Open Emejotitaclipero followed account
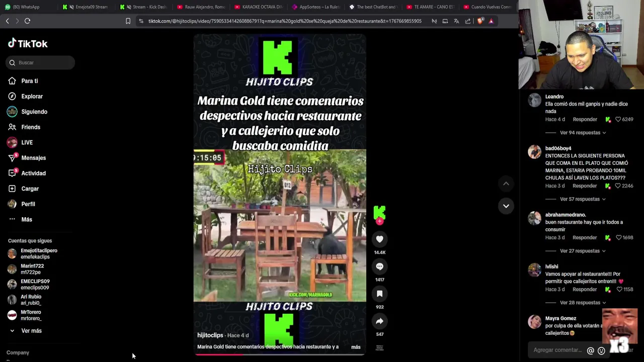Image resolution: width=644 pixels, height=362 pixels. tap(33, 253)
